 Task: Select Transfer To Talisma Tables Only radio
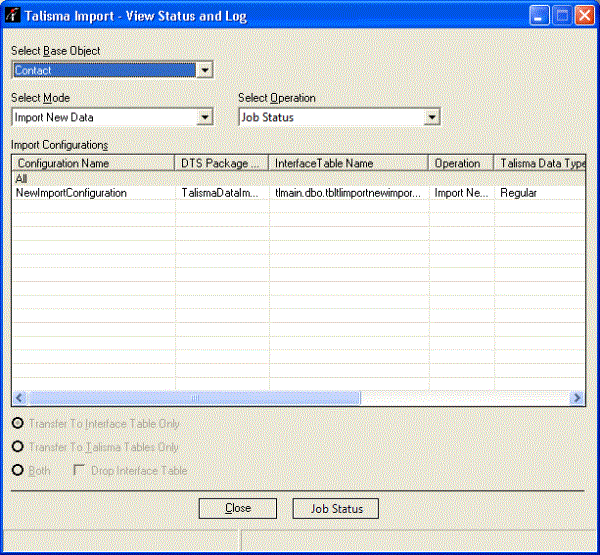click(18, 447)
